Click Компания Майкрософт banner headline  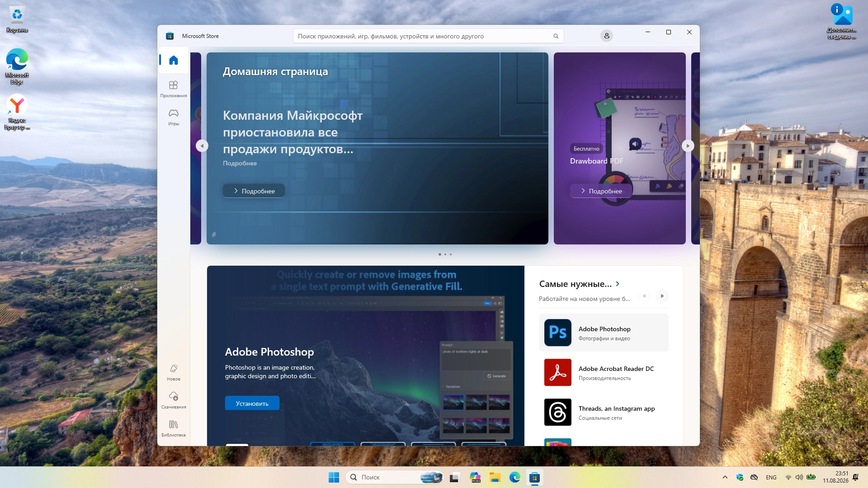[292, 132]
